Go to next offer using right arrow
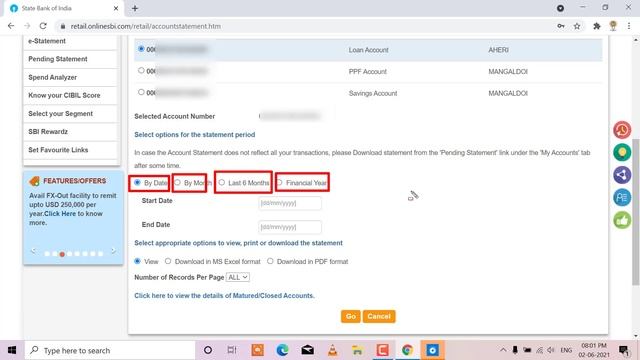Screen dimensions: 640x360 [x=113, y=251]
